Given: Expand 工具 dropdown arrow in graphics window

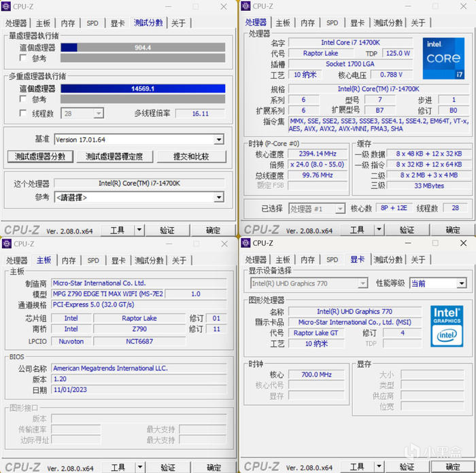Looking at the screenshot, I should (379, 466).
